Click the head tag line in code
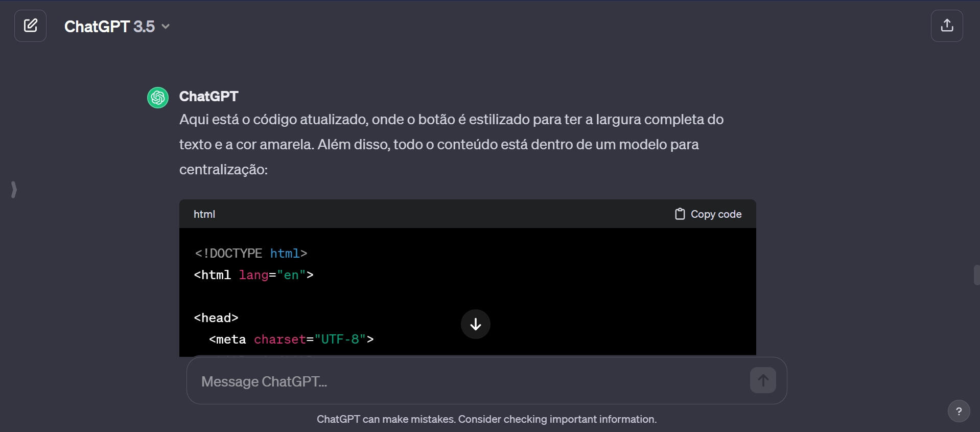This screenshot has height=432, width=980. pyautogui.click(x=216, y=318)
